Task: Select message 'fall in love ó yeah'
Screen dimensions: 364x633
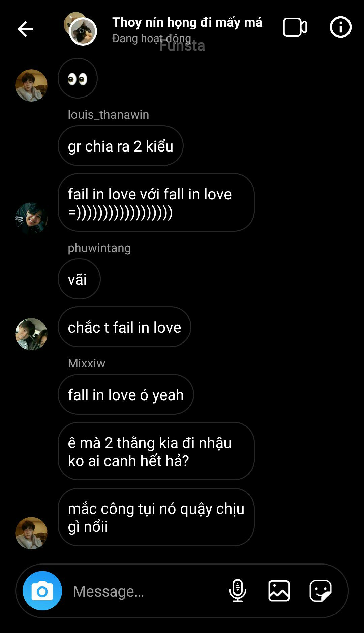Action: pos(126,394)
